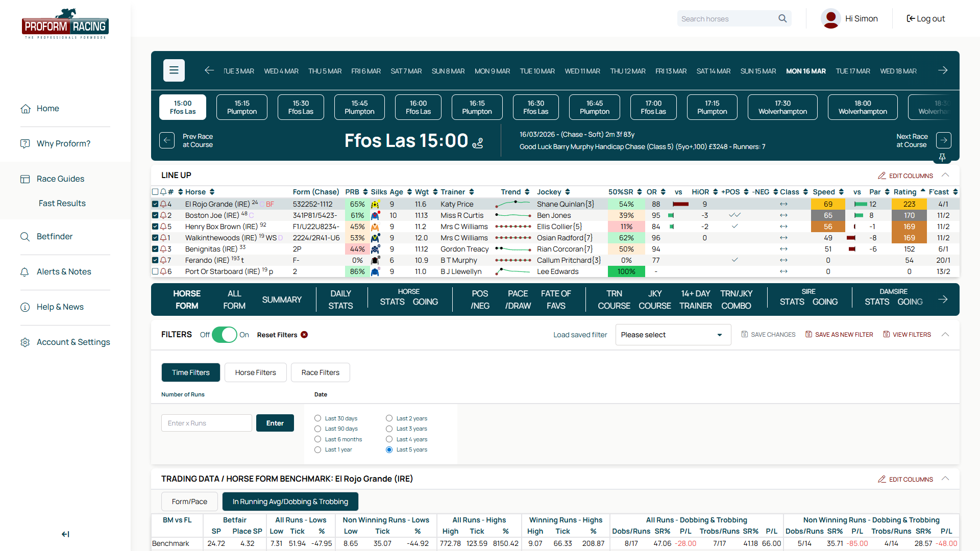The image size is (980, 551).
Task: Click the user avatar icon
Action: click(830, 19)
